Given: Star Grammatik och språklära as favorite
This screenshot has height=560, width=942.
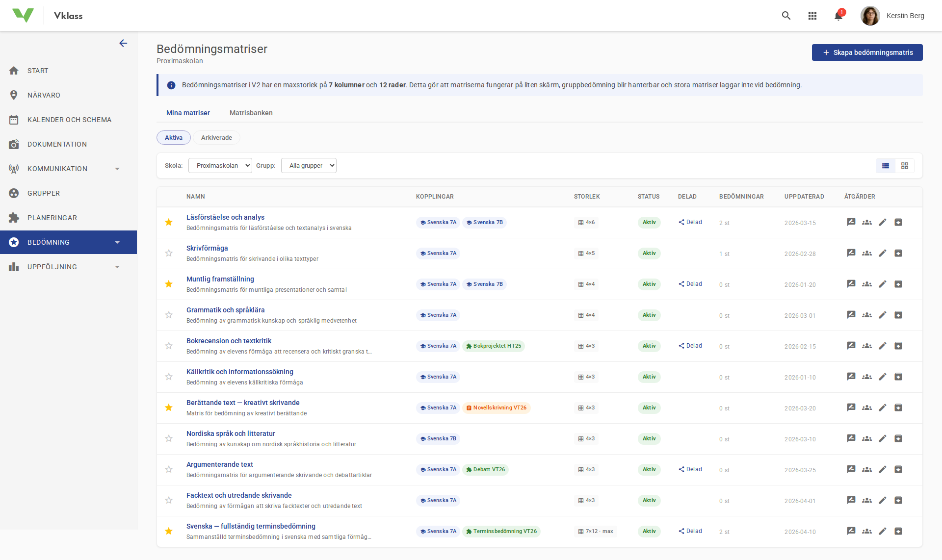Looking at the screenshot, I should (169, 315).
